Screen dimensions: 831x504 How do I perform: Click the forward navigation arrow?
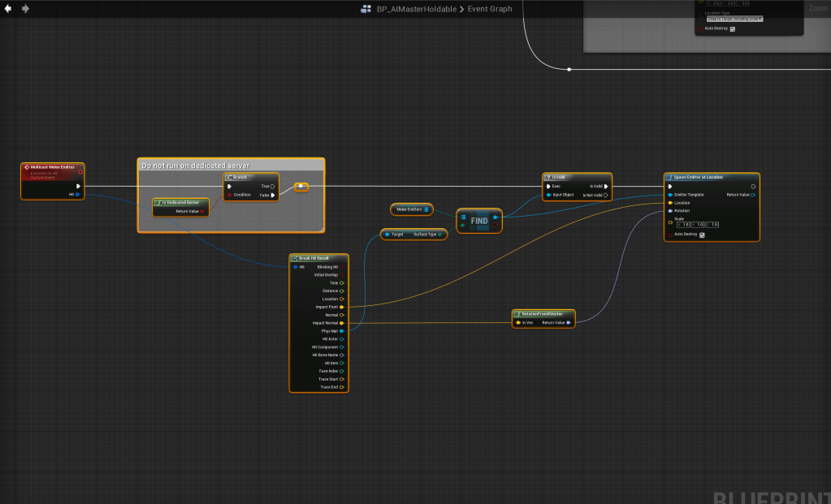tap(25, 9)
